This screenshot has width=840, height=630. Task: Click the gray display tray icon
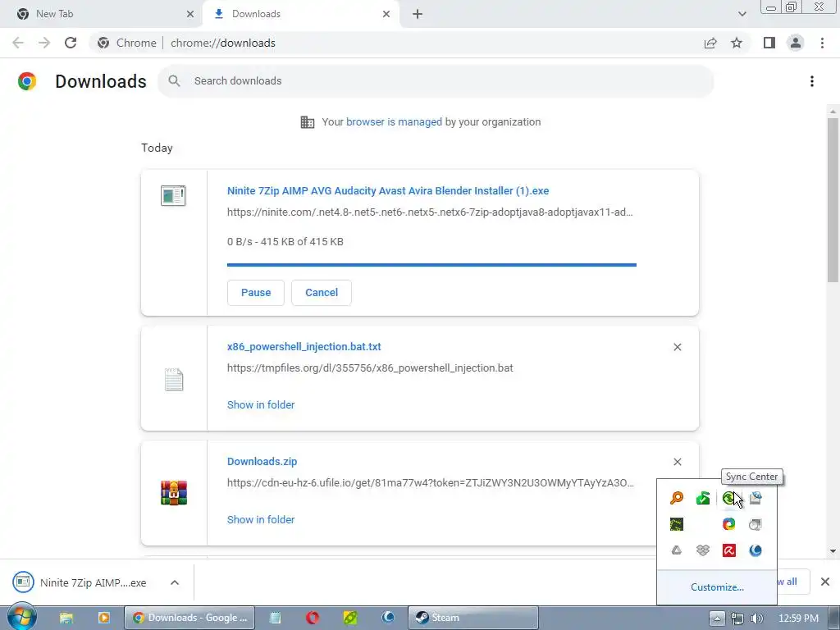756,524
